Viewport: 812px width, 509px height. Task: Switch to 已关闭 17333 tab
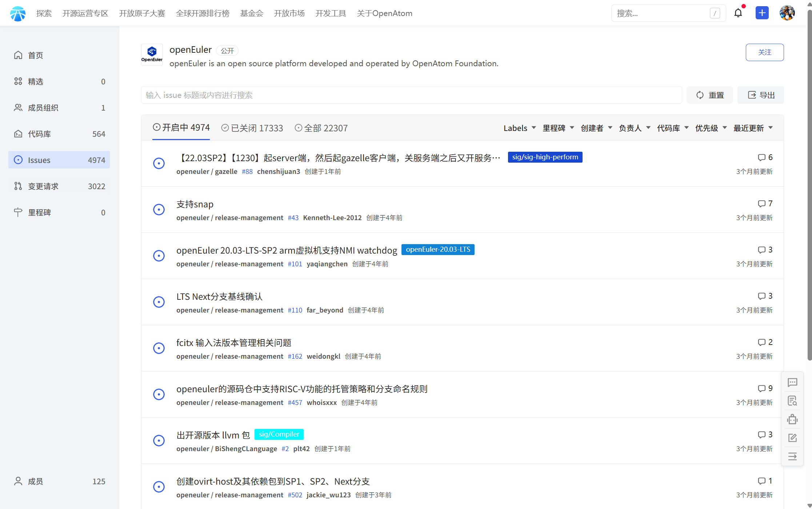coord(252,128)
